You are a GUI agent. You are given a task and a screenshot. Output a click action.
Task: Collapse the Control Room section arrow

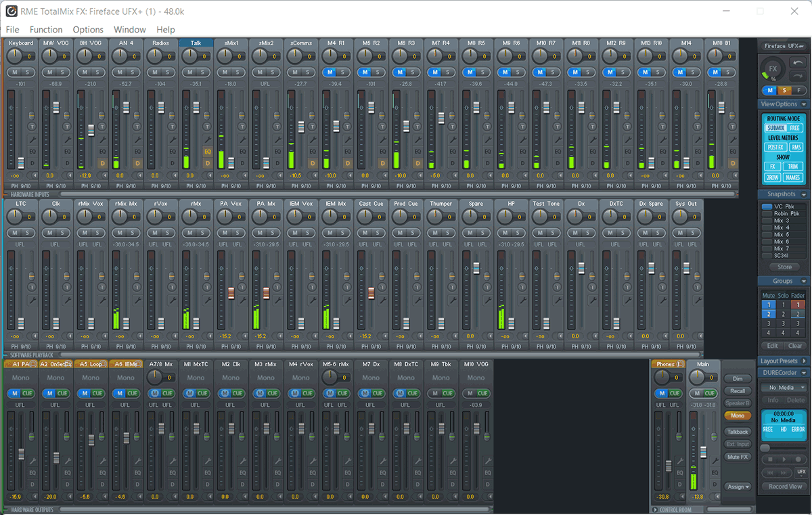(655, 510)
